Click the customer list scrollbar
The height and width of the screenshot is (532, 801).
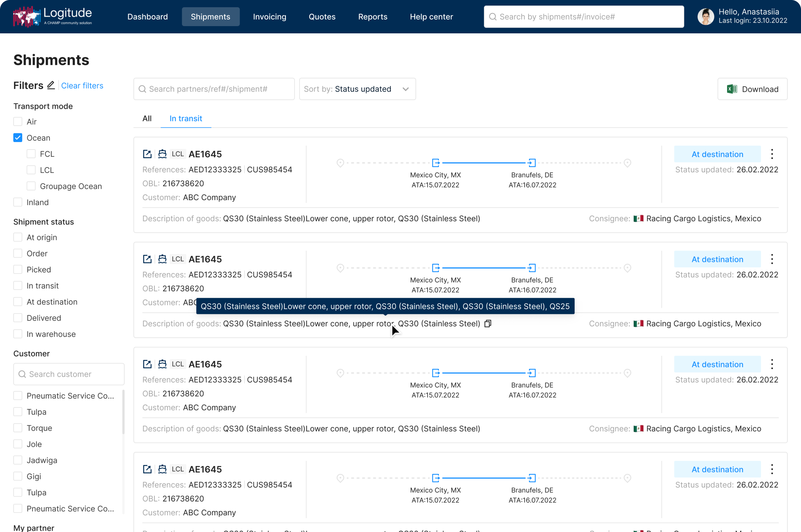(123, 412)
